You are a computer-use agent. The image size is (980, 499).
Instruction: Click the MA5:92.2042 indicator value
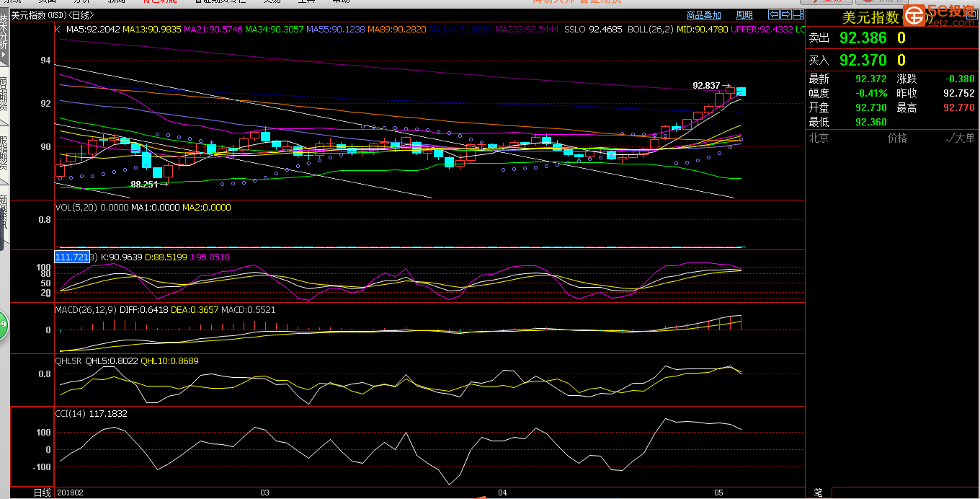click(93, 30)
